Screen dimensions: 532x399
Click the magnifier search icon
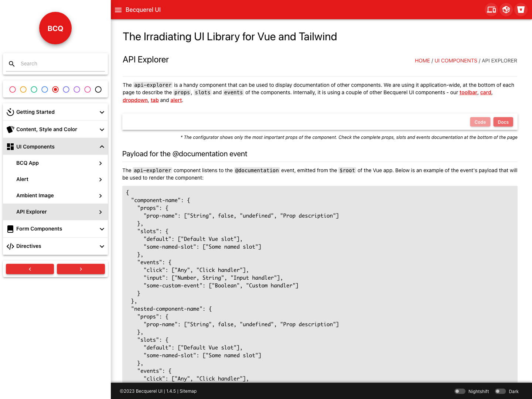click(x=12, y=64)
